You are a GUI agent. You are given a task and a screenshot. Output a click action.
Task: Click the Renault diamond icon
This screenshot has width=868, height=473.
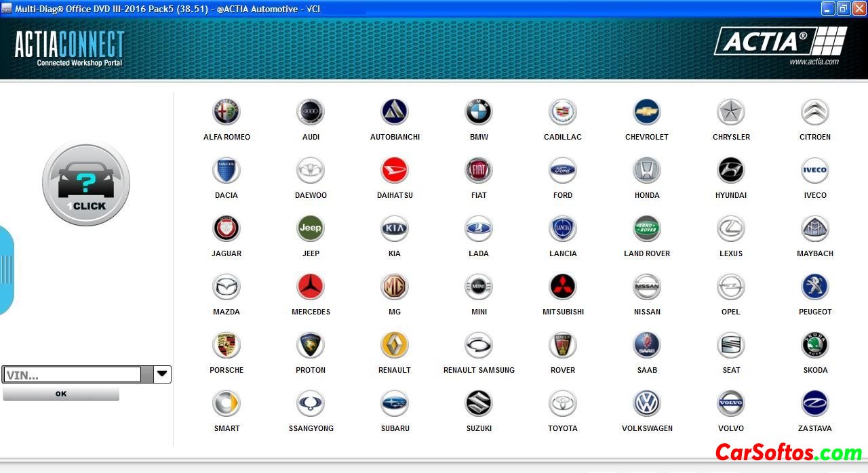(x=395, y=346)
